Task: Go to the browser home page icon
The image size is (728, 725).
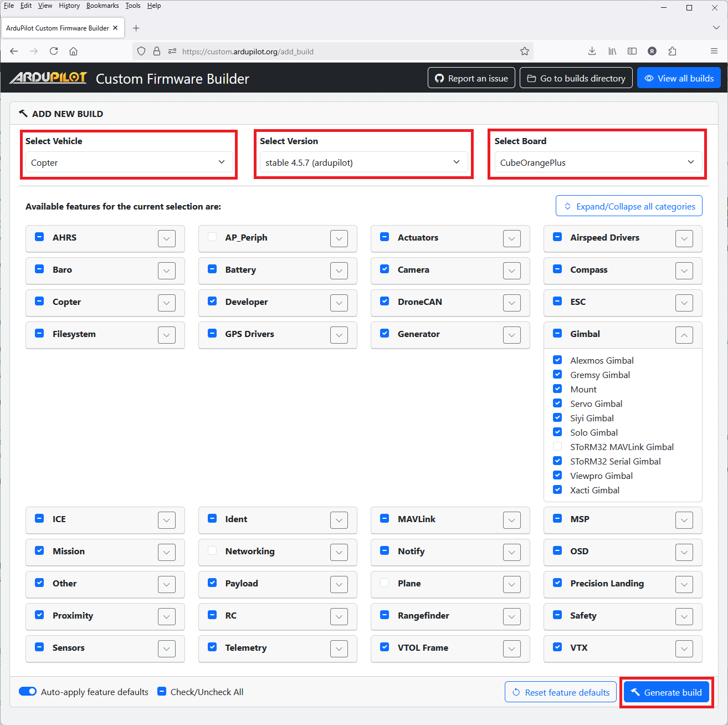Action: (73, 52)
